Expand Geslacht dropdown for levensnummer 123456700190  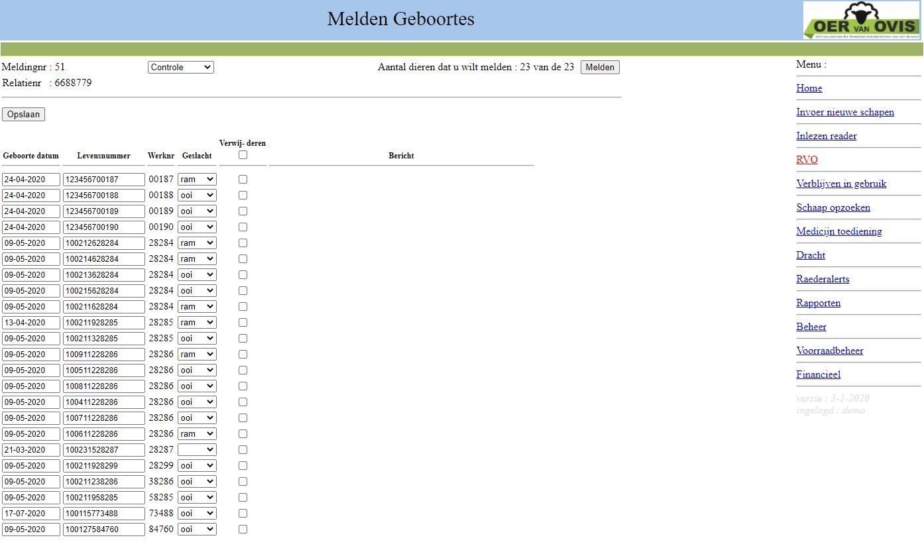pyautogui.click(x=197, y=227)
